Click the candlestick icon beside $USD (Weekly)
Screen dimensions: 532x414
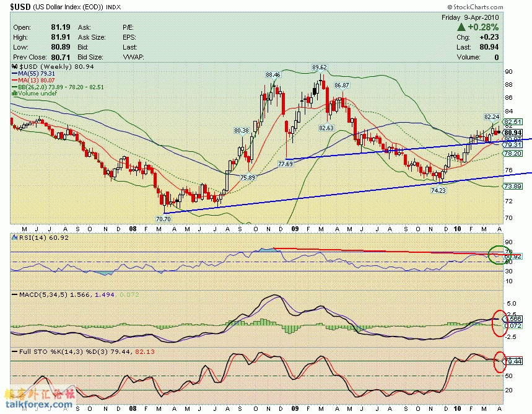[x=15, y=67]
